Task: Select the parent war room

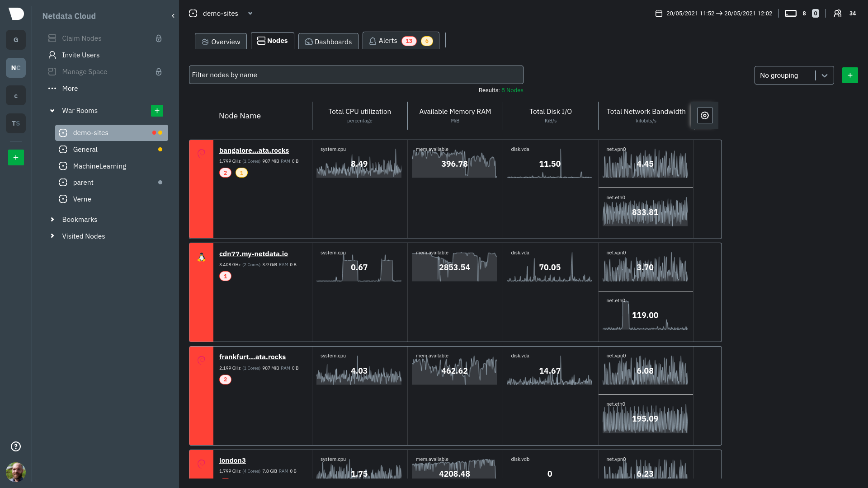Action: point(112,183)
